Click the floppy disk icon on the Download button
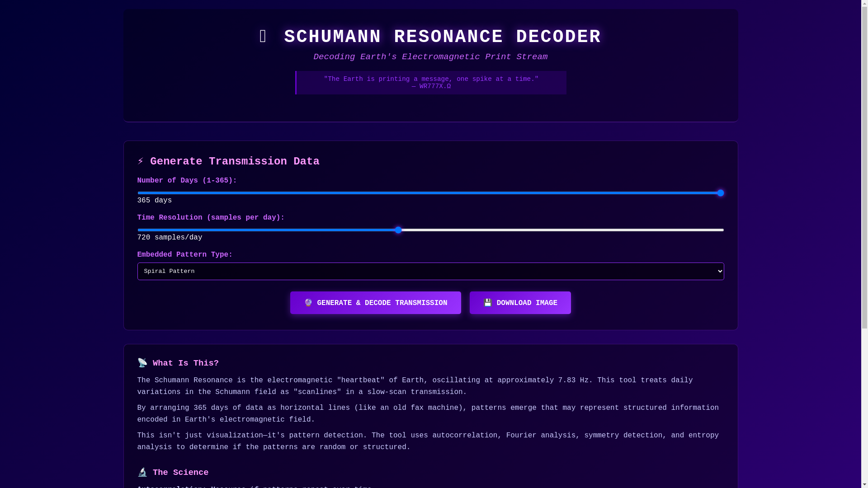Screen dimensions: 868x488 point(487,303)
